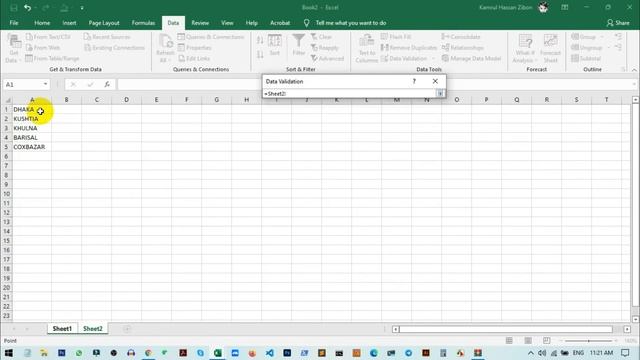
Task: Switch to Page Layout view icon
Action: (x=528, y=340)
